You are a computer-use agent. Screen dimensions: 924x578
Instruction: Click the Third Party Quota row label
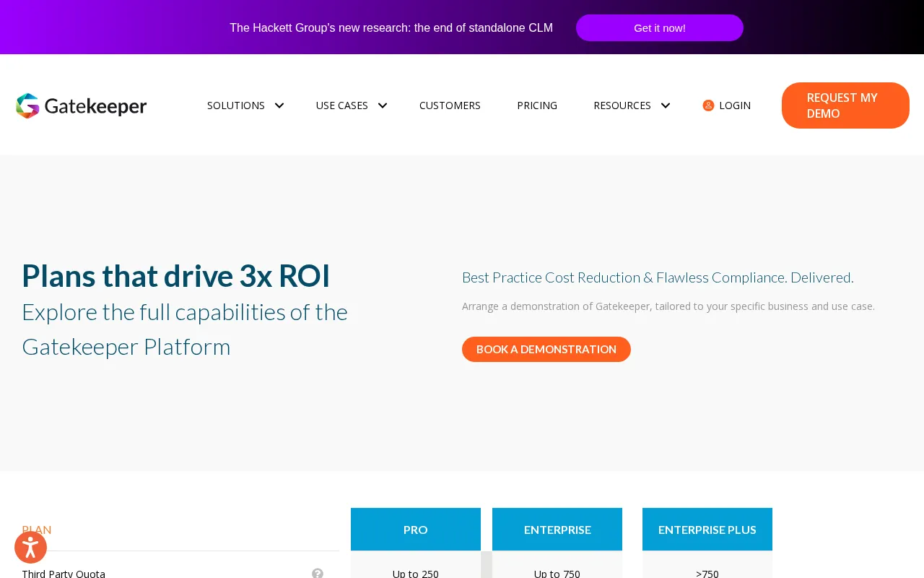point(64,573)
